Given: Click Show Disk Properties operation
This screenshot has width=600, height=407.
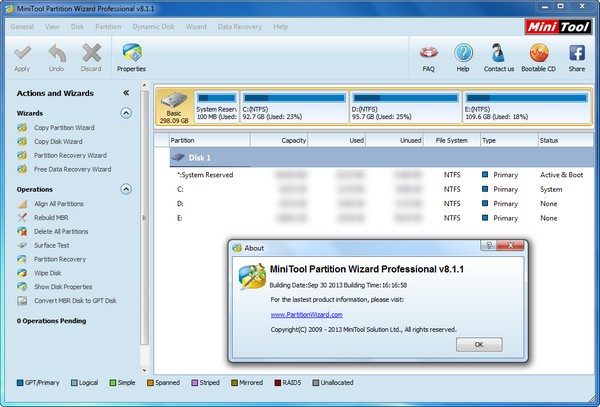Looking at the screenshot, I should tap(63, 287).
